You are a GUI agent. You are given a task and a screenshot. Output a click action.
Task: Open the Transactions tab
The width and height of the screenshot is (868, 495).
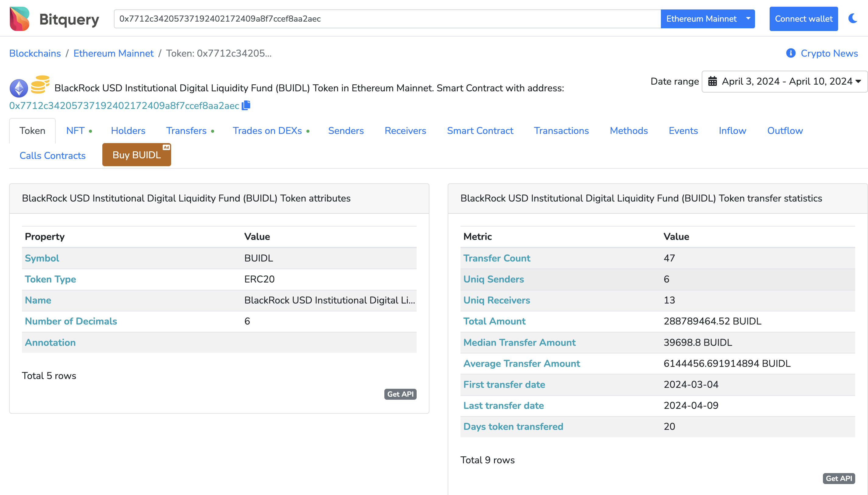(x=561, y=131)
